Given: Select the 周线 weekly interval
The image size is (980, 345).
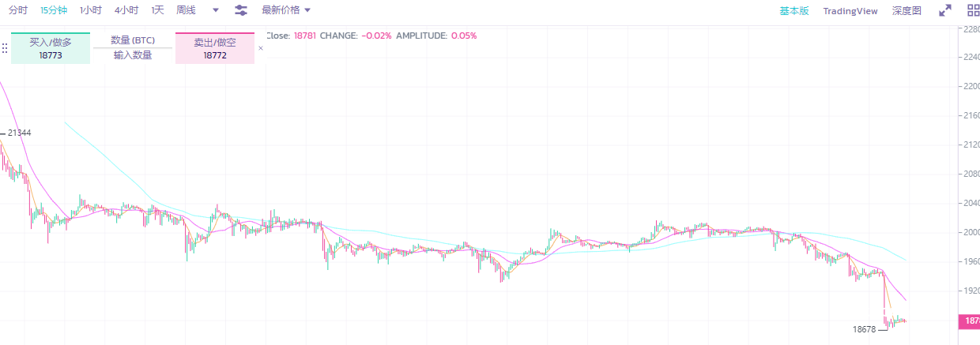Looking at the screenshot, I should (187, 10).
